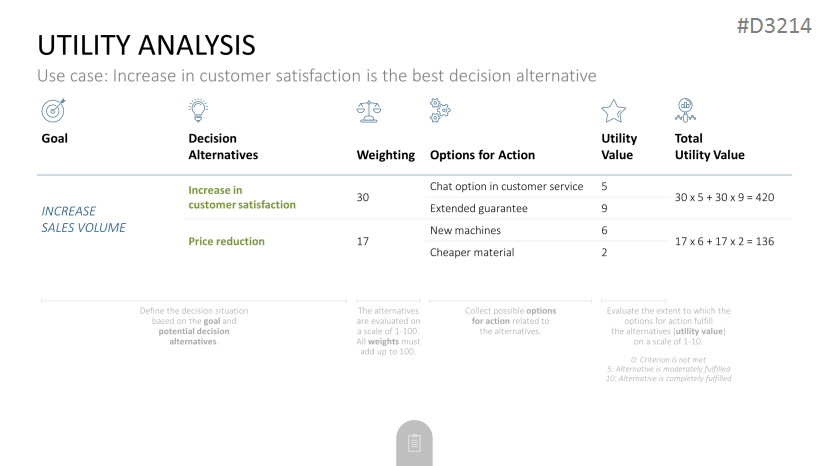The width and height of the screenshot is (829, 466).
Task: Click the Increase in customer satisfaction alternative
Action: (242, 197)
